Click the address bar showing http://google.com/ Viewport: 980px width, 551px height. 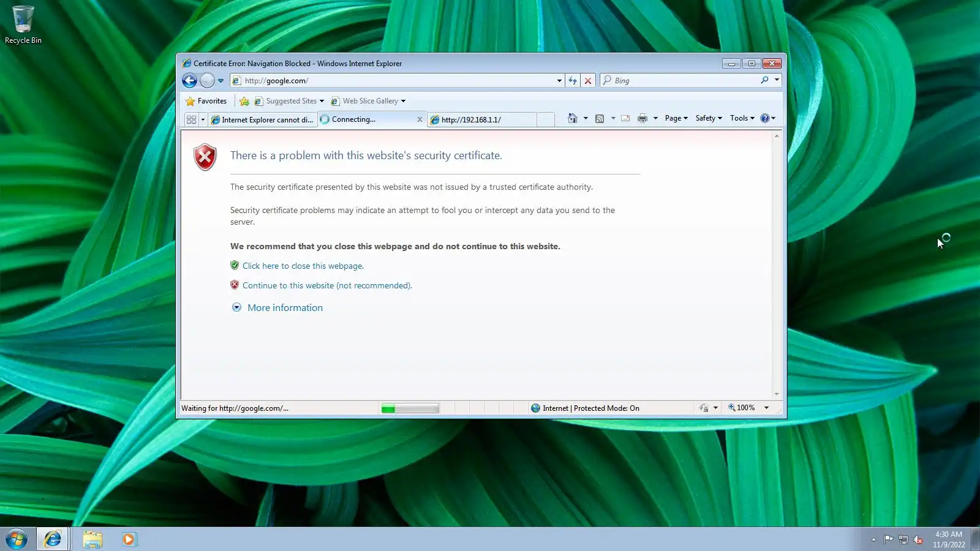[x=392, y=80]
